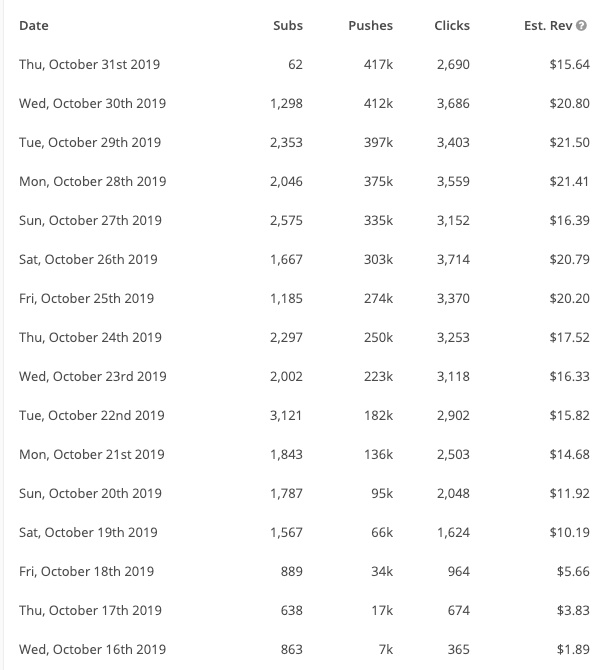The width and height of the screenshot is (602, 670).
Task: Select the Sun, October 20th 2019 date
Action: click(x=90, y=494)
